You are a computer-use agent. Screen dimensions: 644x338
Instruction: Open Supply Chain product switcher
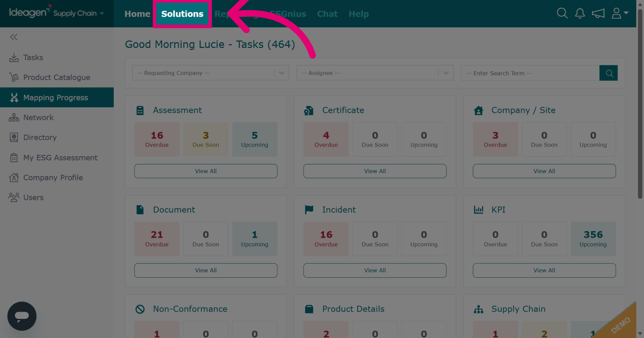(x=78, y=13)
